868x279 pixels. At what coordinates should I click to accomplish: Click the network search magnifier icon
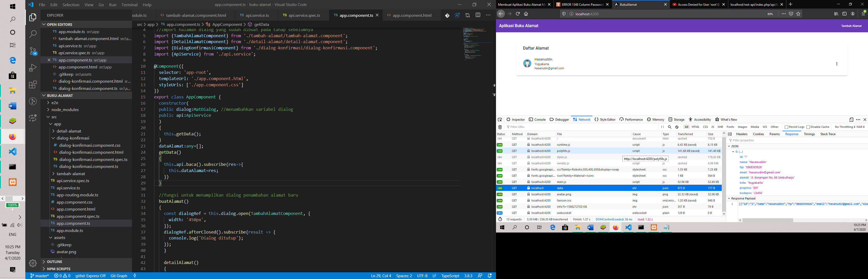click(670, 127)
